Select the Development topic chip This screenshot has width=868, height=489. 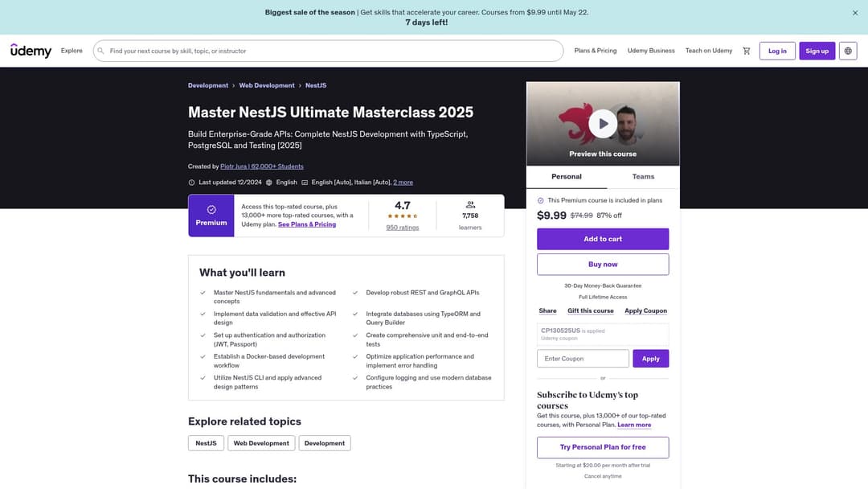coord(325,444)
